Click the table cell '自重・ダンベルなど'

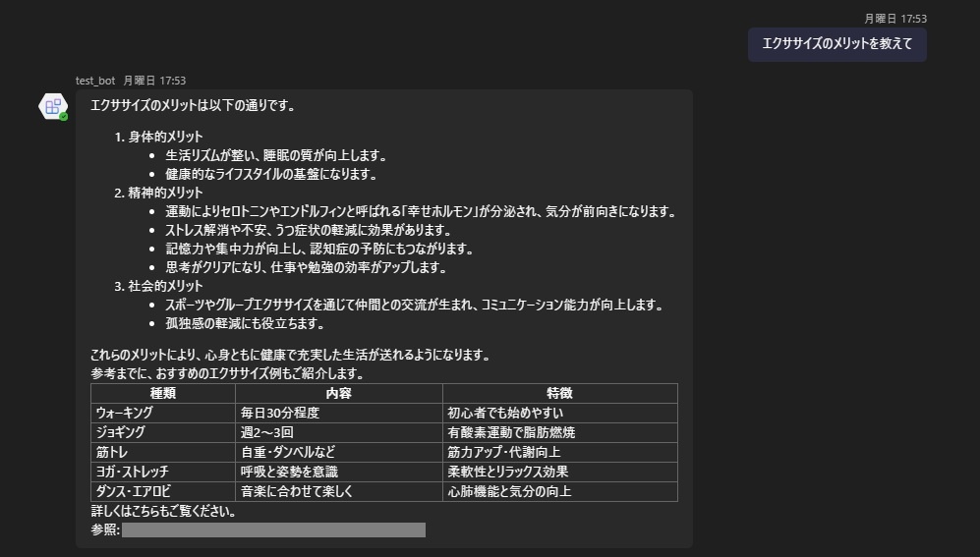pyautogui.click(x=339, y=452)
